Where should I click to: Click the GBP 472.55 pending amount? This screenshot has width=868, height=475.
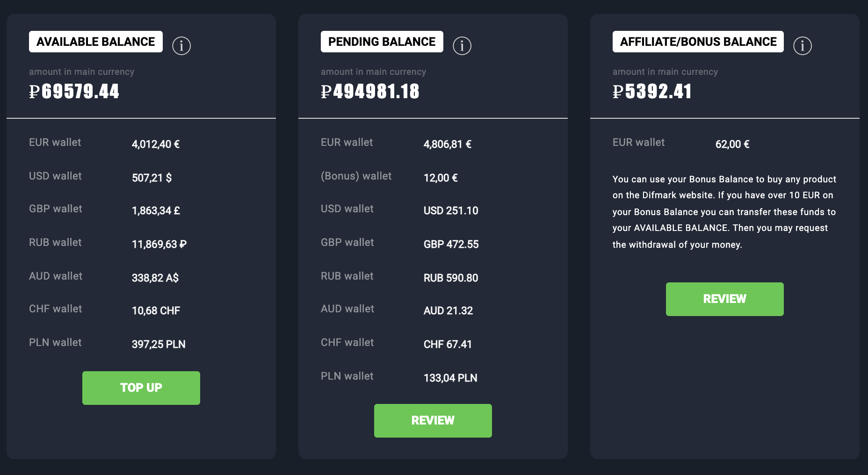tap(451, 244)
